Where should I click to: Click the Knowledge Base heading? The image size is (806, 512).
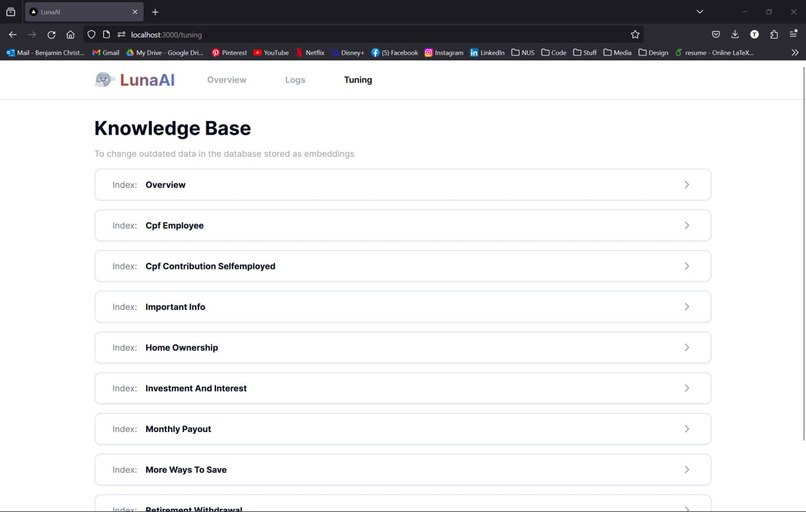(173, 128)
